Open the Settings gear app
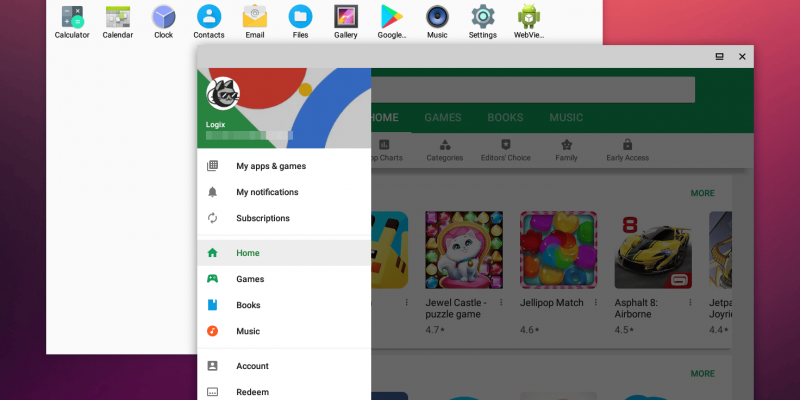Screen dimensions: 800x400 483,21
